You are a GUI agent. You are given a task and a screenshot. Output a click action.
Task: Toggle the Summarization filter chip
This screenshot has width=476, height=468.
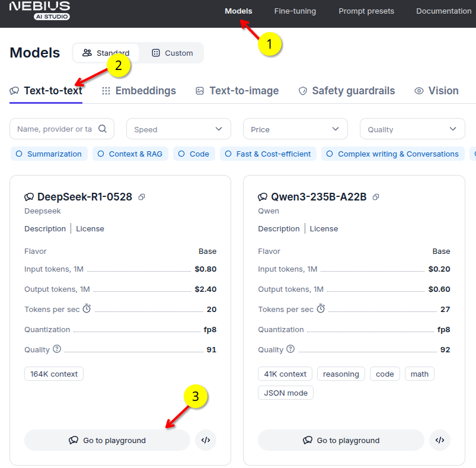point(49,154)
